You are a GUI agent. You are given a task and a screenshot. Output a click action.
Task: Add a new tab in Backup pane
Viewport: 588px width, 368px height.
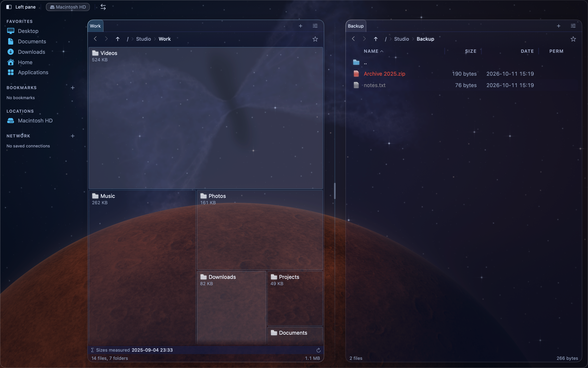point(559,26)
